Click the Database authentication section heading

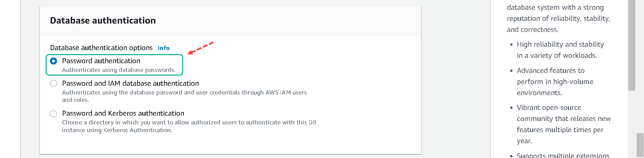103,21
